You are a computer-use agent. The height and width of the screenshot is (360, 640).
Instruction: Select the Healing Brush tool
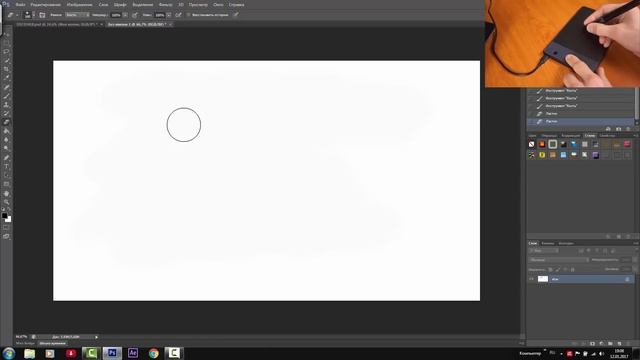pos(7,87)
